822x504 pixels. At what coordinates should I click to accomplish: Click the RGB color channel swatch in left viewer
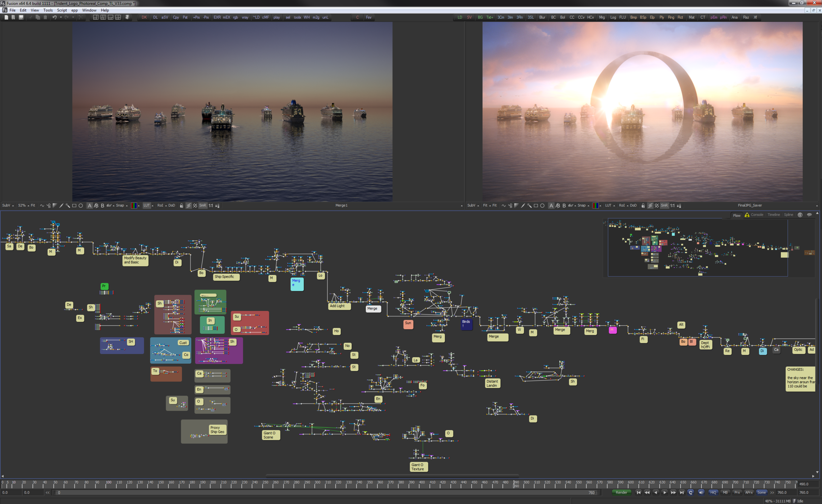pos(134,206)
